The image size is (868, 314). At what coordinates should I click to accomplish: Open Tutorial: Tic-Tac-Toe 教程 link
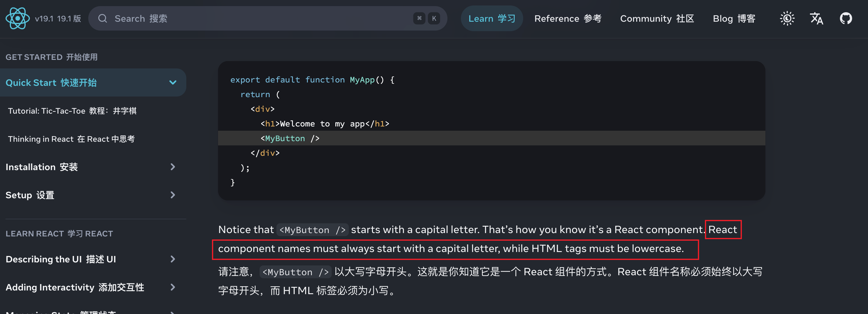(x=72, y=111)
